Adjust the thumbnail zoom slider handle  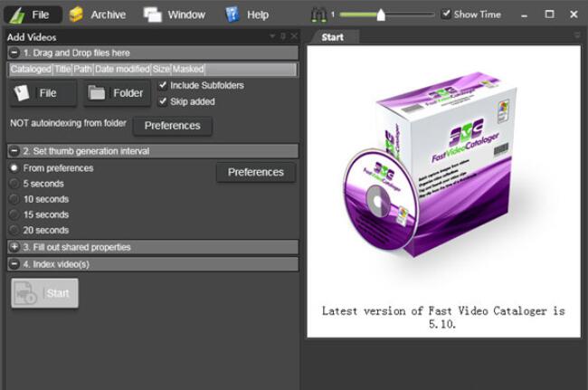click(x=381, y=15)
